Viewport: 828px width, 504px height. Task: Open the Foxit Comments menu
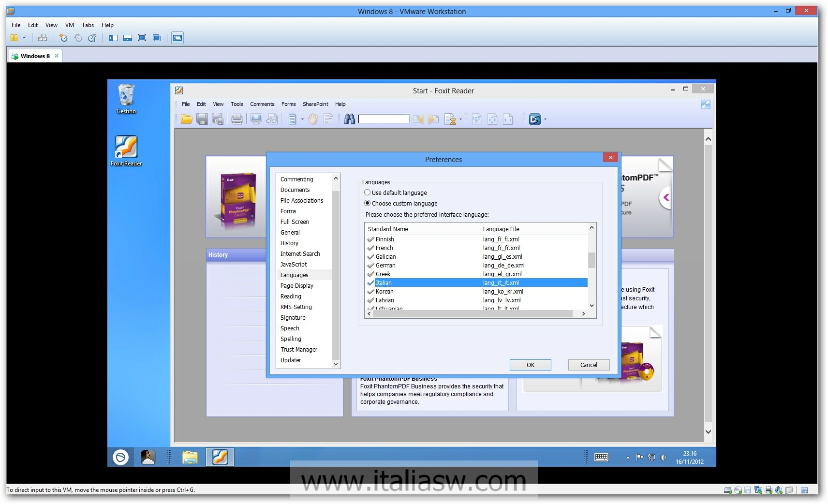(x=262, y=104)
